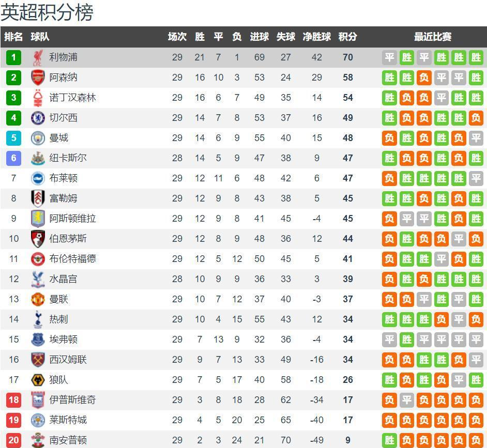Click the Manchester United crest icon

click(x=38, y=299)
